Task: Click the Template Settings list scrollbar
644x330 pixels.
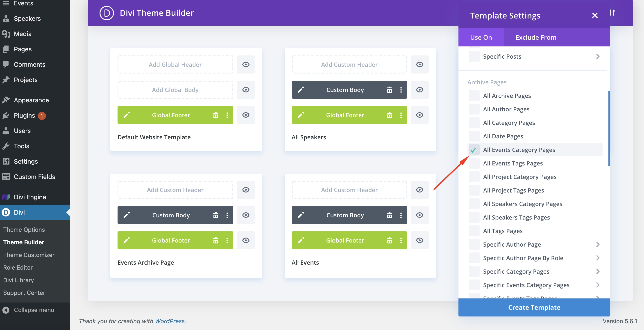Action: (x=609, y=129)
